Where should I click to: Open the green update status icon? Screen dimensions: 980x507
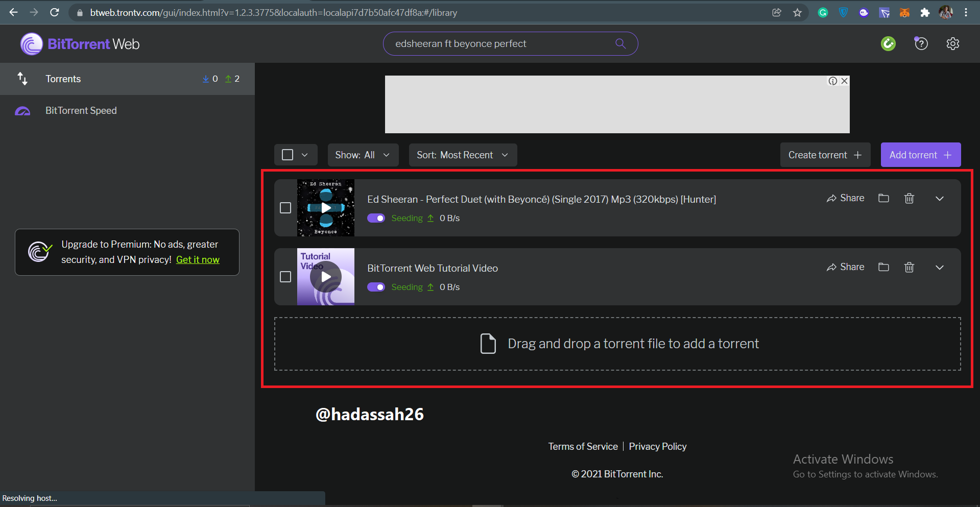888,44
